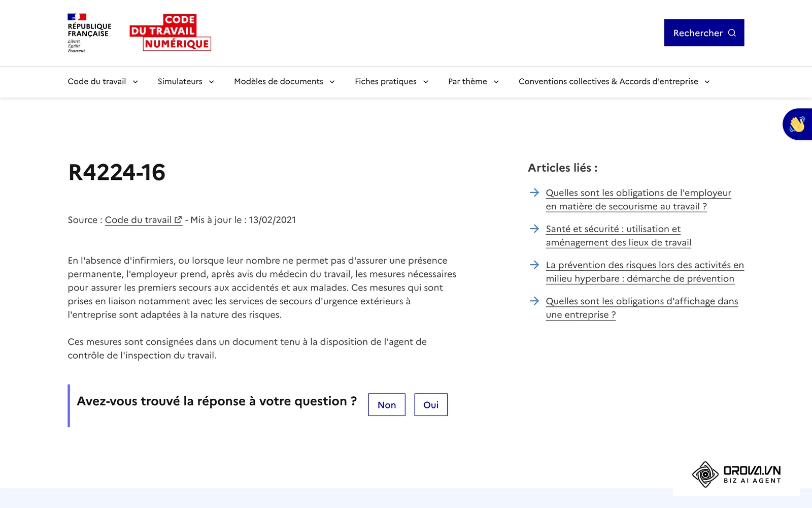The image size is (812, 508).
Task: Open Conventions collectives & Accords d'entreprise menu label
Action: [608, 81]
